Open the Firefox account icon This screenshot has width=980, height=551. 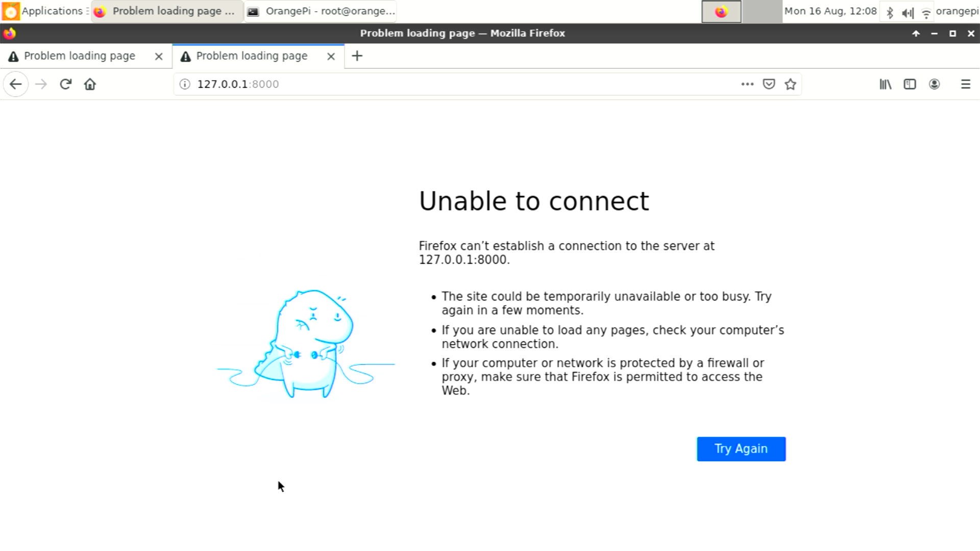(934, 84)
